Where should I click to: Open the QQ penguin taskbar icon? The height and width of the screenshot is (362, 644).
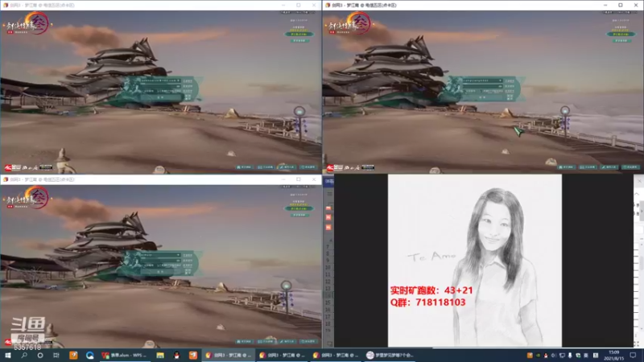click(176, 356)
